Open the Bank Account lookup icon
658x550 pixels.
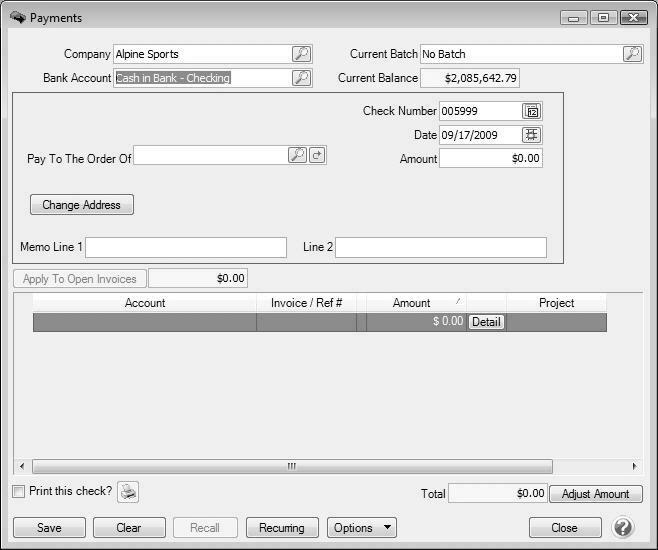[301, 78]
